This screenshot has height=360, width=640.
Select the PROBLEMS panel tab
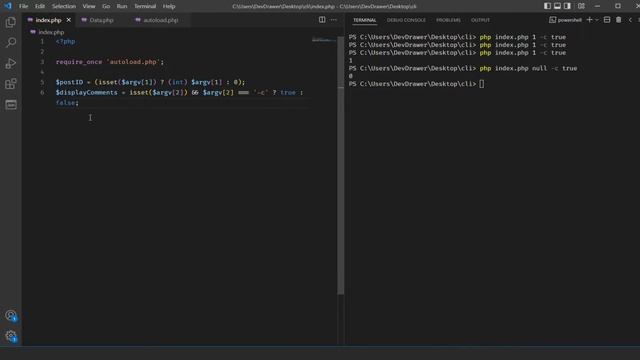[448, 20]
